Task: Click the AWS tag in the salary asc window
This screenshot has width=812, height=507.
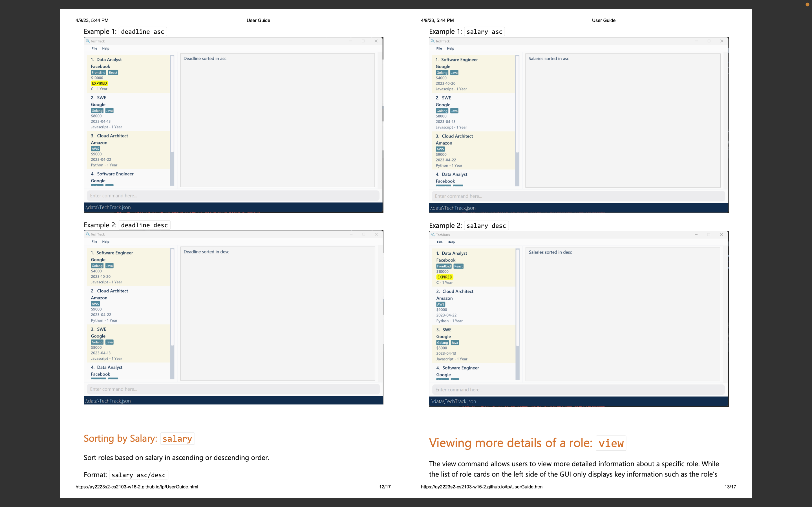Action: [x=440, y=149]
